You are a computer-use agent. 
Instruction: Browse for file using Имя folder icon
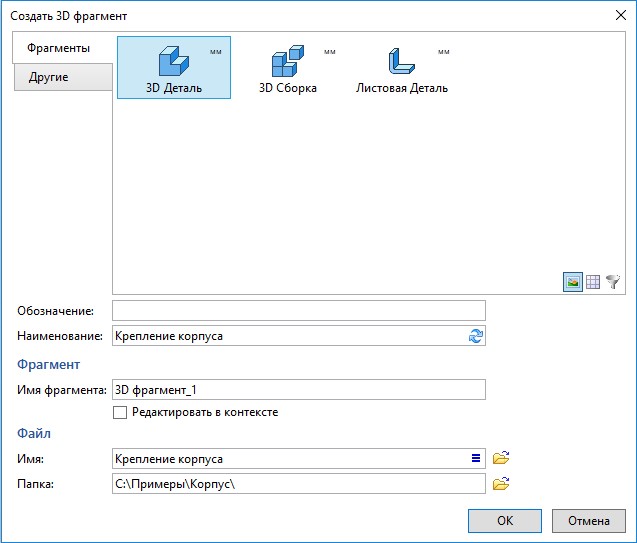pos(501,458)
